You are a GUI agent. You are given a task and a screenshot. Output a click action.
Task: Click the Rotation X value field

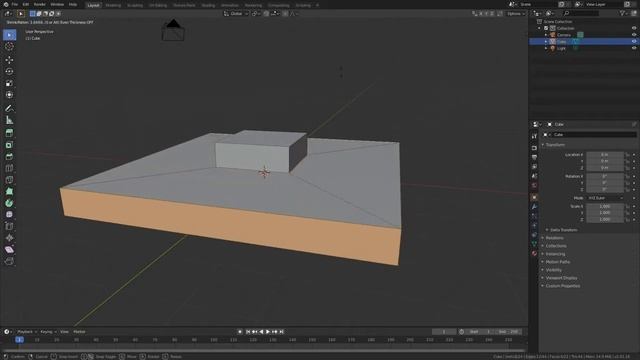605,176
